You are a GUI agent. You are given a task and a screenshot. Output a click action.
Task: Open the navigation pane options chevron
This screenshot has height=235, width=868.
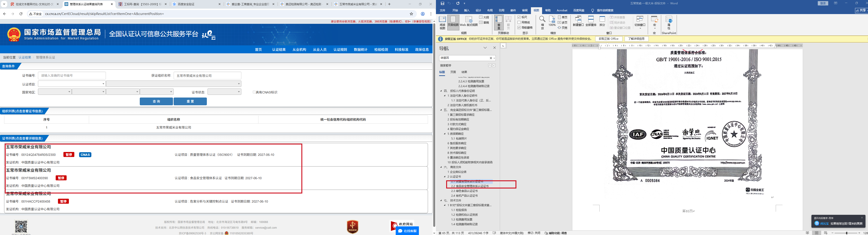(x=485, y=48)
